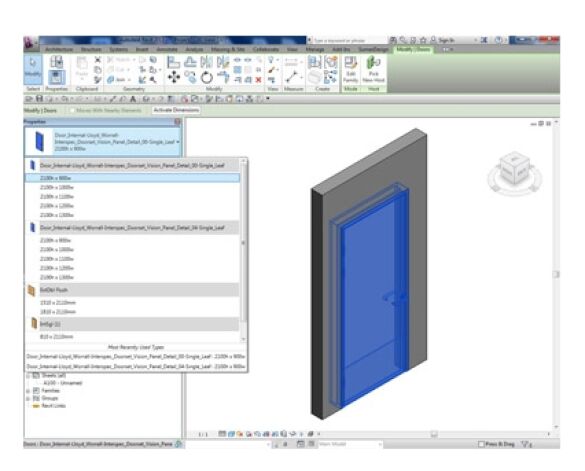The image size is (585, 471).
Task: Switch to the Collaborate ribbon tab
Action: tap(266, 49)
